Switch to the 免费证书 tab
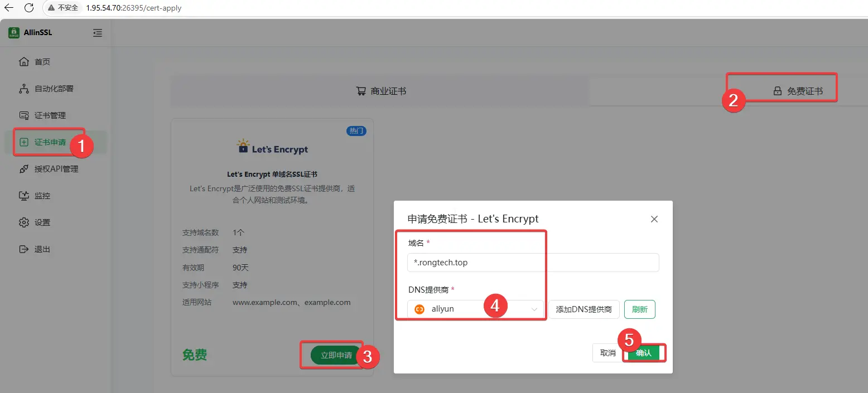Viewport: 868px width, 393px height. (798, 91)
